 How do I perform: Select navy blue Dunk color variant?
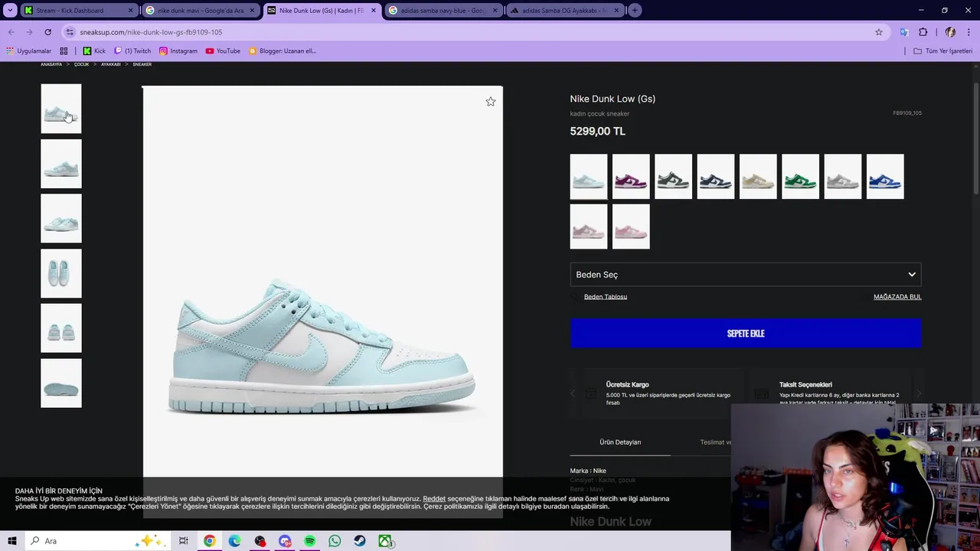(716, 177)
